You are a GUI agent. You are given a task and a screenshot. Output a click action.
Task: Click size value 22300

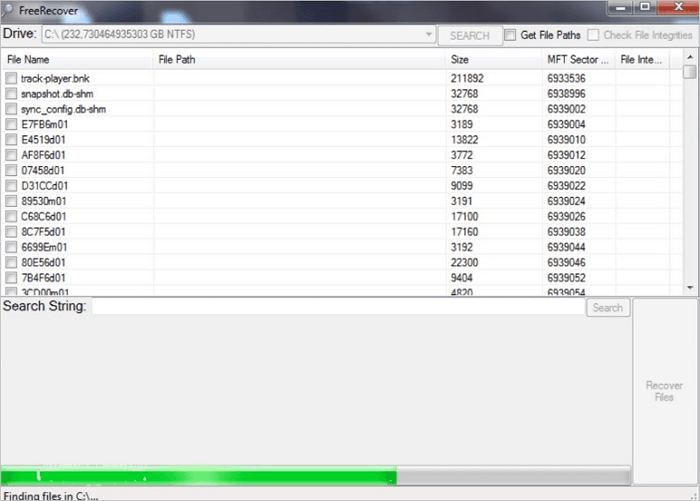[x=464, y=263]
